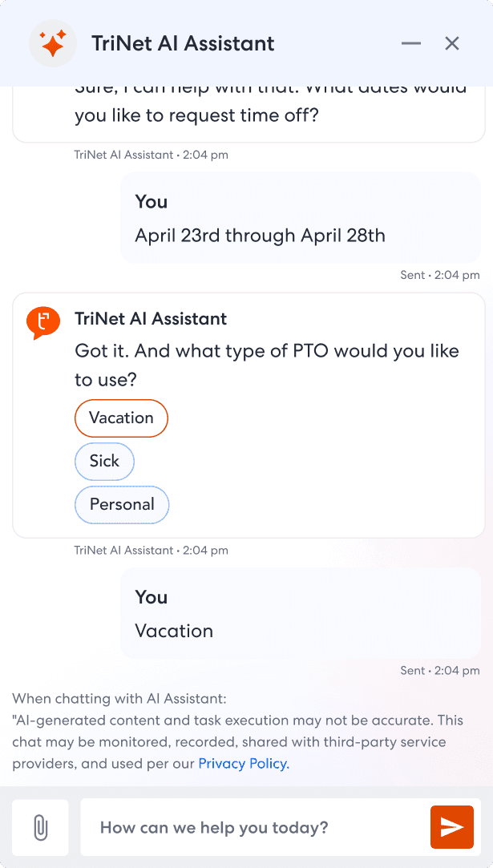Open the Privacy Policy link
Screen dimensions: 493x868
point(244,764)
